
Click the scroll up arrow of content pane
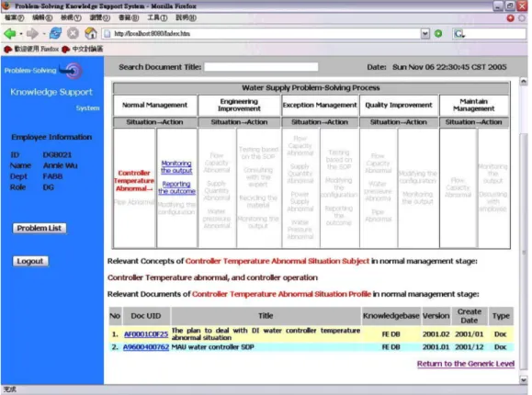click(524, 82)
